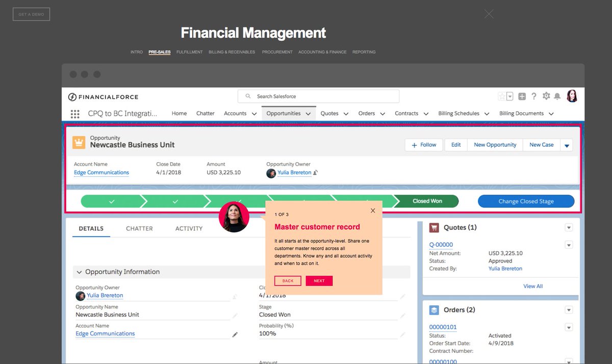
Task: Click the Quotes related list icon
Action: pos(434,227)
